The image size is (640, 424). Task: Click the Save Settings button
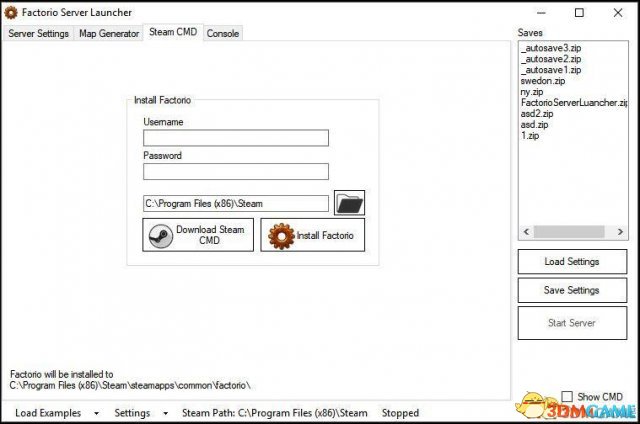pos(572,290)
